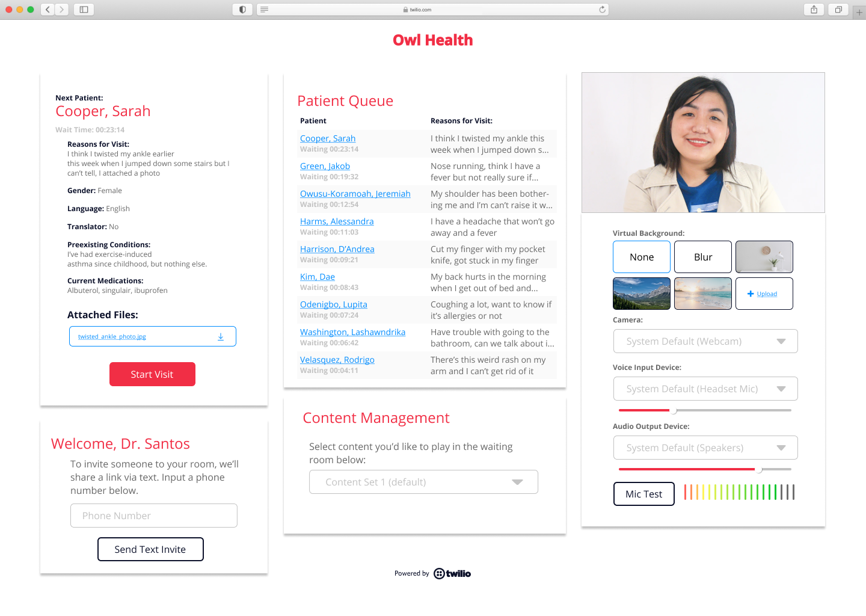The image size is (866, 616).
Task: Run the Mic Test
Action: click(644, 494)
